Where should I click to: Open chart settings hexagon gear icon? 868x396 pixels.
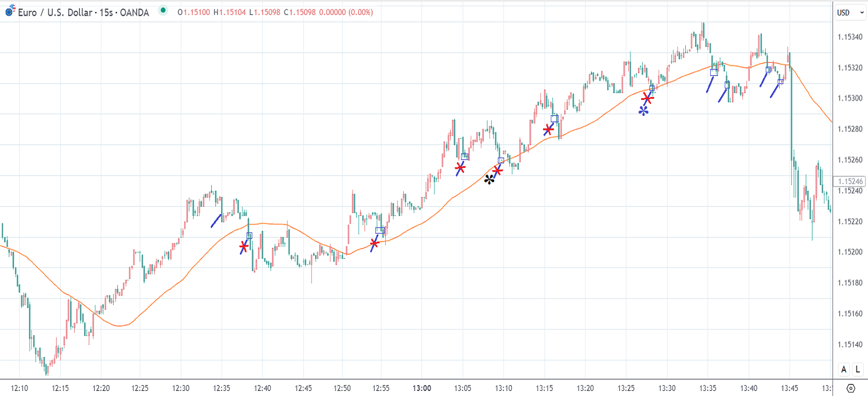850,388
